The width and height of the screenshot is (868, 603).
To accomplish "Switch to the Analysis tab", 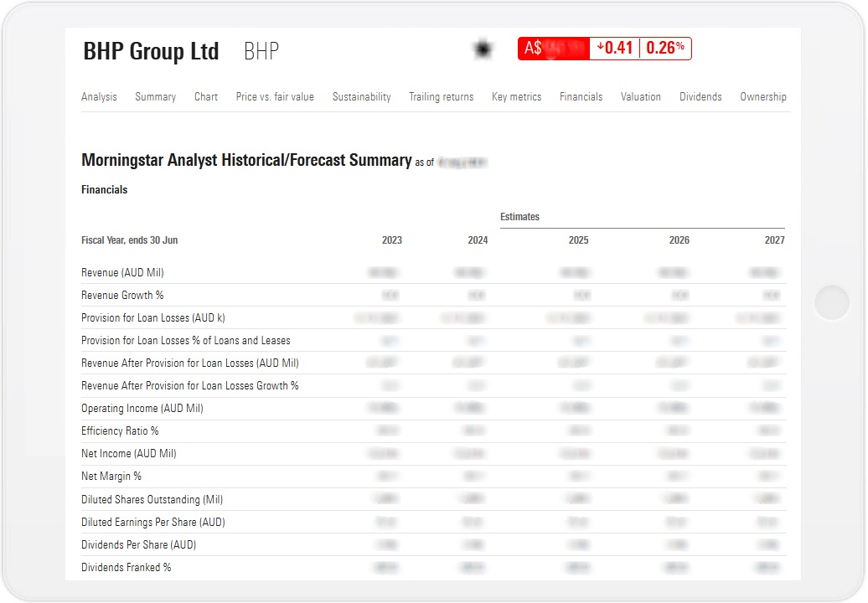I will point(99,96).
